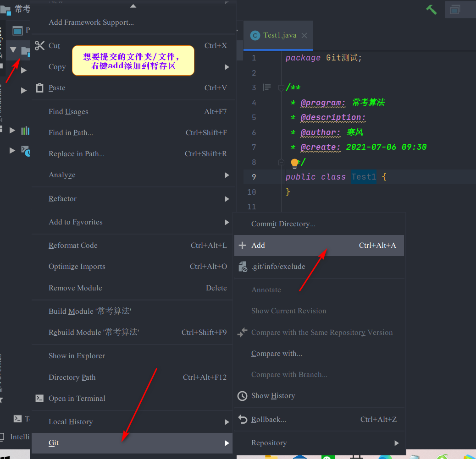Click the plus icon beside Add
The height and width of the screenshot is (459, 476).
(242, 245)
